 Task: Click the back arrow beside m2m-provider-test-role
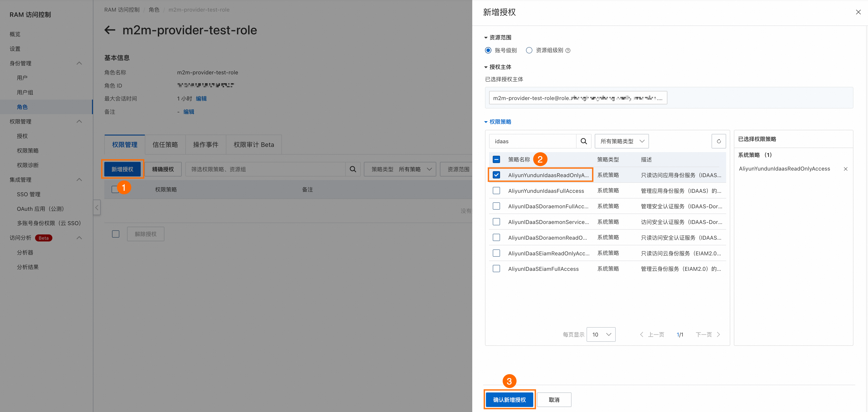(110, 30)
